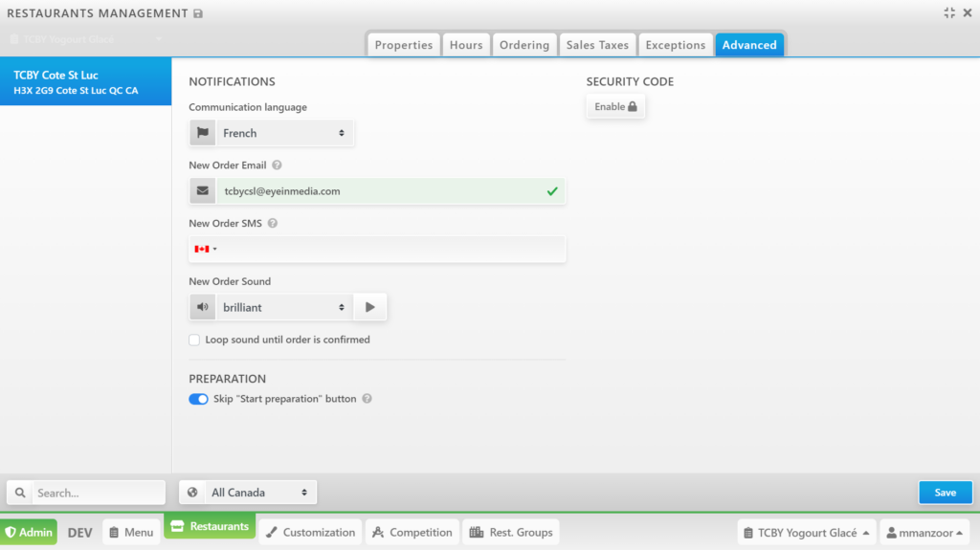Click the help icon next to New Order Email
Viewport: 980px width, 550px height.
click(277, 165)
